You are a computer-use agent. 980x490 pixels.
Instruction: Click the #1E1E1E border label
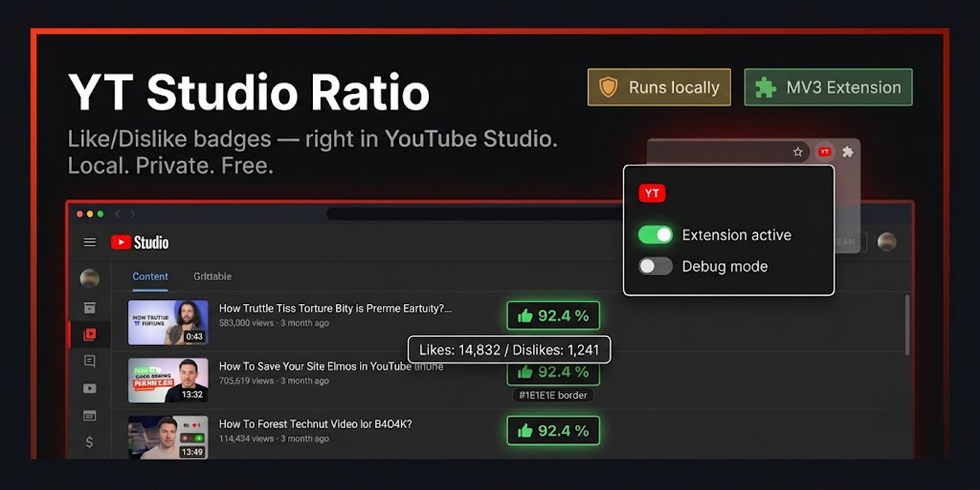(x=553, y=395)
